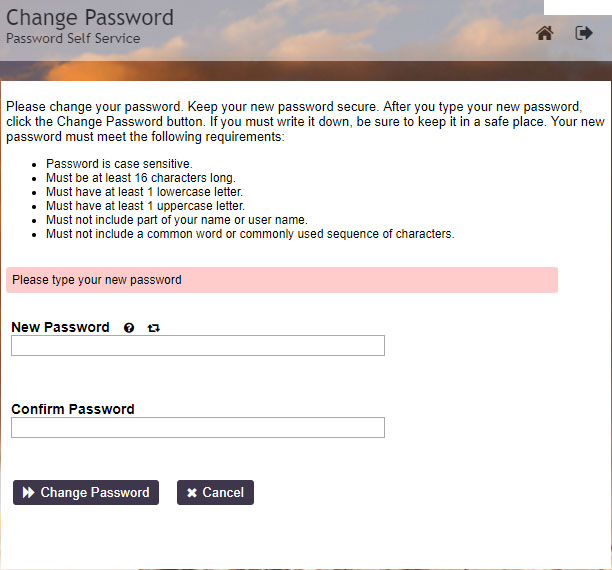The height and width of the screenshot is (570, 612).
Task: Select 'Password is case sensitive' bullet text
Action: click(x=119, y=164)
